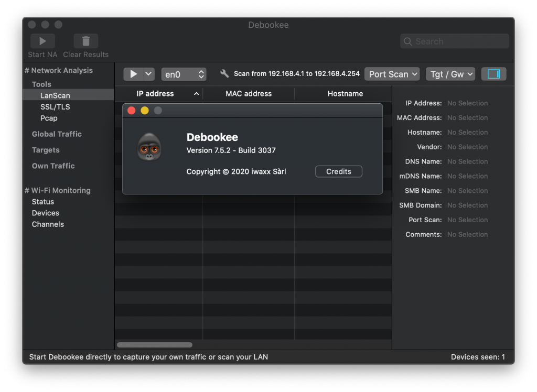The width and height of the screenshot is (537, 392).
Task: Click the Comments No Selection field
Action: (467, 234)
